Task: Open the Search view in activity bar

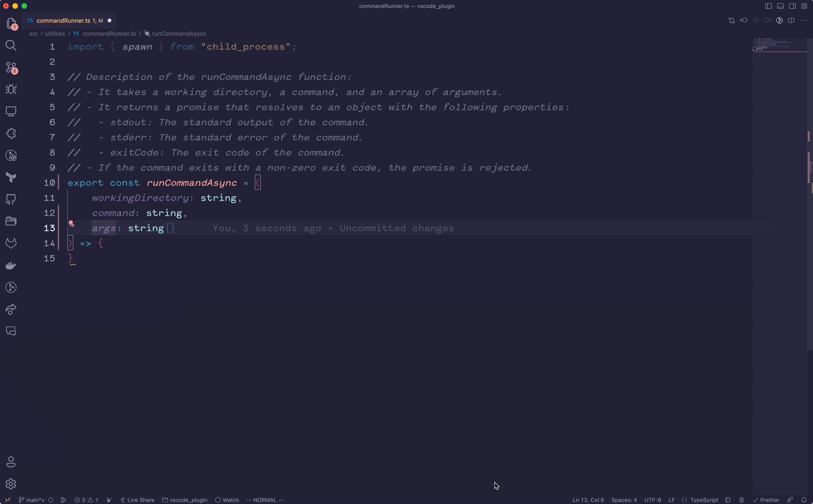Action: tap(11, 45)
